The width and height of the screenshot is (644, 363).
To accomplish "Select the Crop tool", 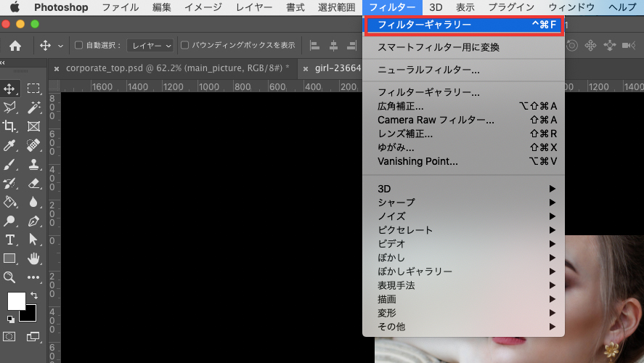I will 9,126.
